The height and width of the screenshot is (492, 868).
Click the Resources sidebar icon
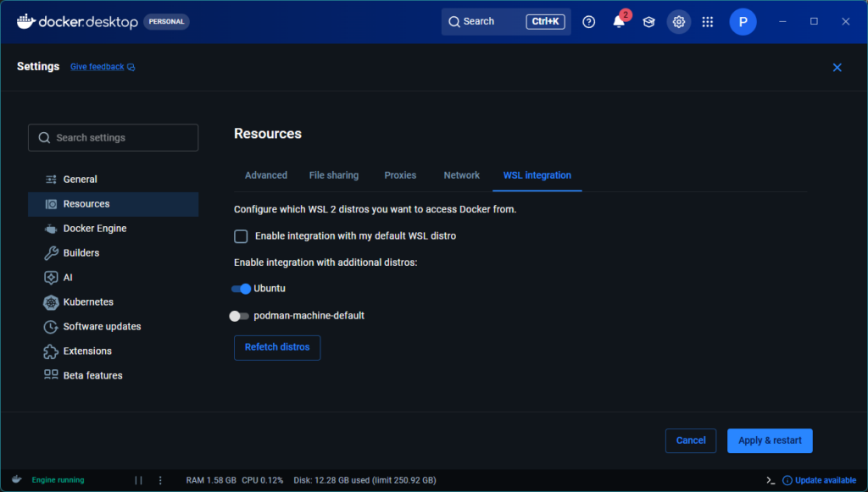[x=51, y=204]
